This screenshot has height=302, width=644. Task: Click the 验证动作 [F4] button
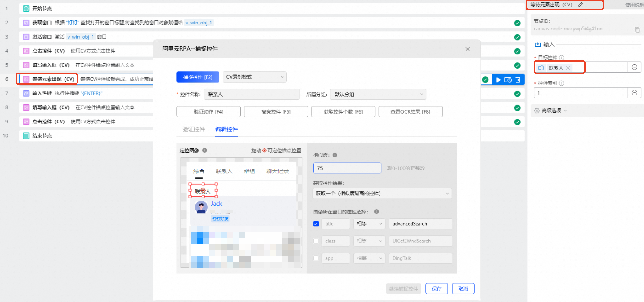[208, 112]
